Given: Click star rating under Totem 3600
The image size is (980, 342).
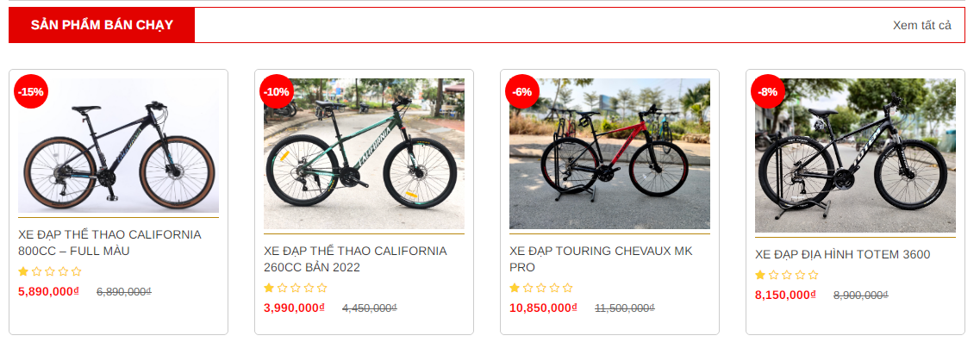Looking at the screenshot, I should point(787,275).
